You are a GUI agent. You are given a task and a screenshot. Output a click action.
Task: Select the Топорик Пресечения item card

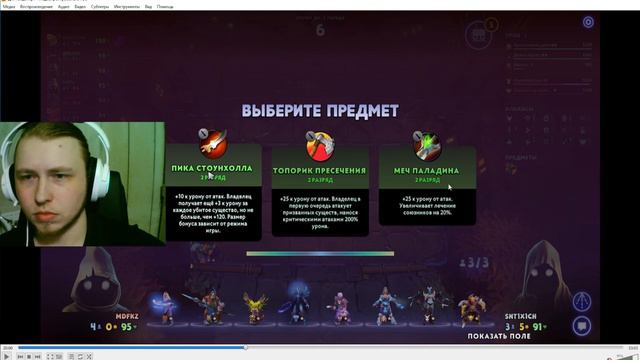(x=320, y=192)
